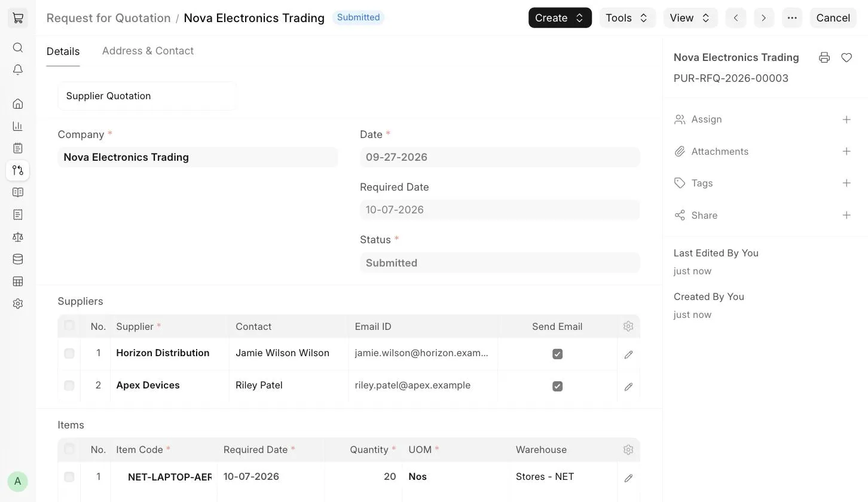Toggle Send Email for Apex Devices
Viewport: 868px width, 502px height.
click(557, 386)
